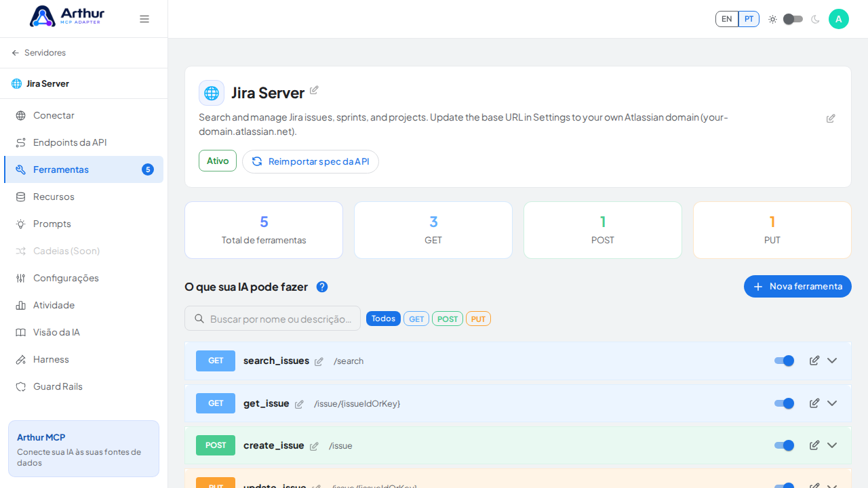Toggle dark mode switch
Screen dimensions: 868x488
pyautogui.click(x=793, y=19)
